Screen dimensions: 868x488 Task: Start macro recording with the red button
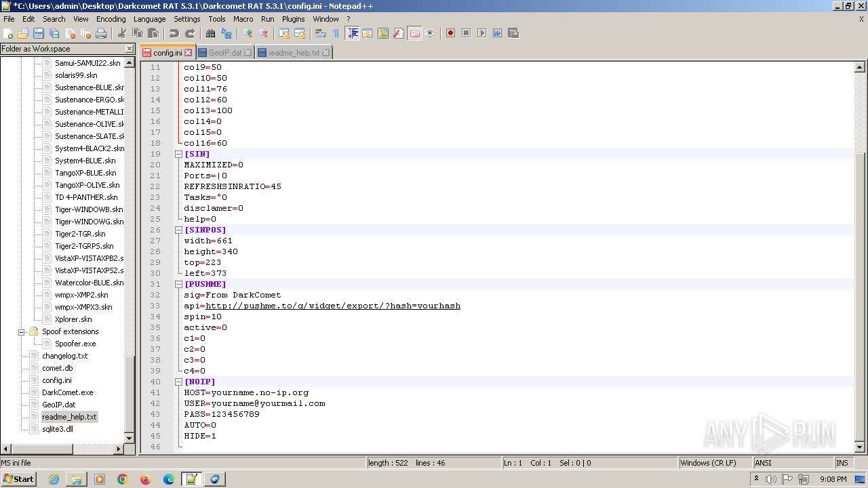click(x=451, y=33)
